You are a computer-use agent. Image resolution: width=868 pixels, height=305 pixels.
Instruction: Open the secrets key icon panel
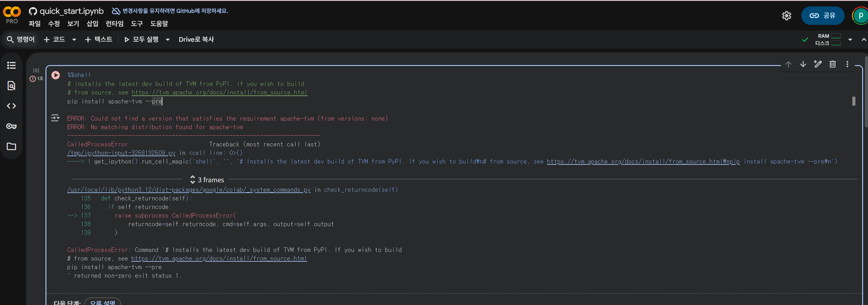(x=11, y=126)
